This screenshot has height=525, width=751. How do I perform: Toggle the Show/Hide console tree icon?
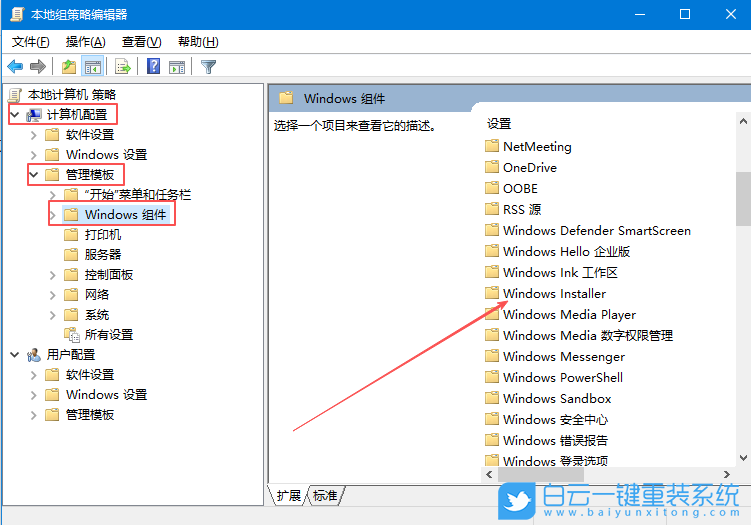pos(93,67)
